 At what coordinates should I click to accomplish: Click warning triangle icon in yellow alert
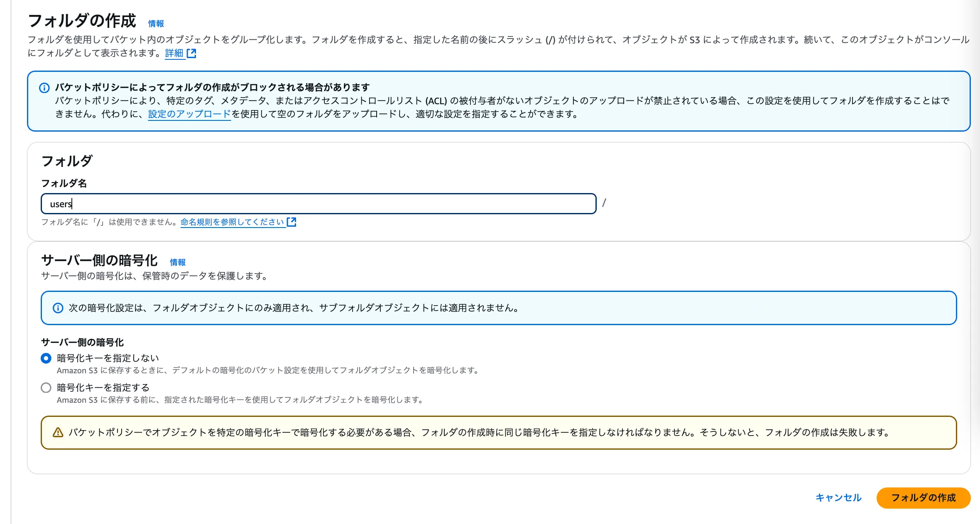[58, 433]
